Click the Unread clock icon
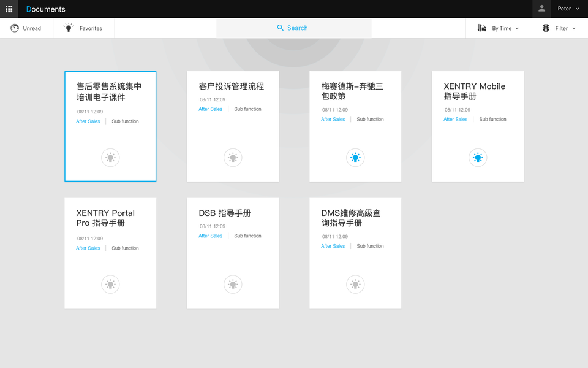 (15, 28)
